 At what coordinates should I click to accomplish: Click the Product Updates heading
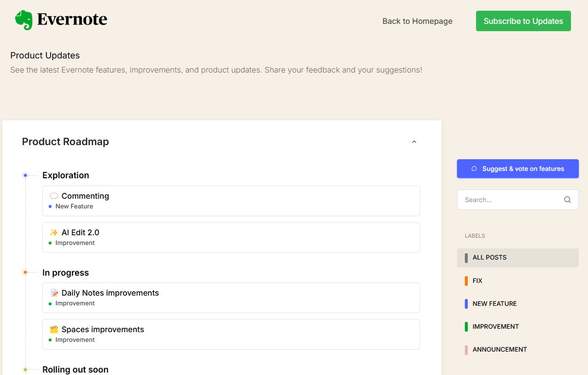tap(45, 56)
